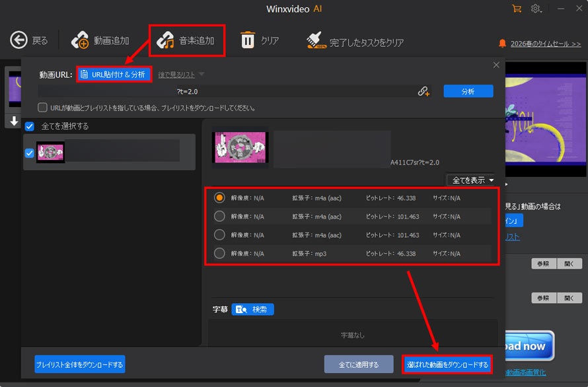
Task: Click プレイリスト全体をダウンロードする button
Action: (x=80, y=364)
